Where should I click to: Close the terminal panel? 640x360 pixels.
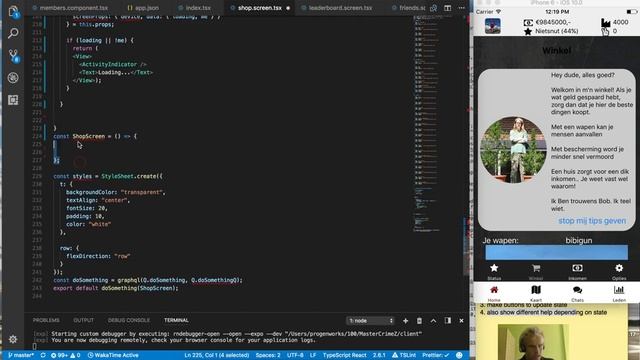[x=462, y=321]
